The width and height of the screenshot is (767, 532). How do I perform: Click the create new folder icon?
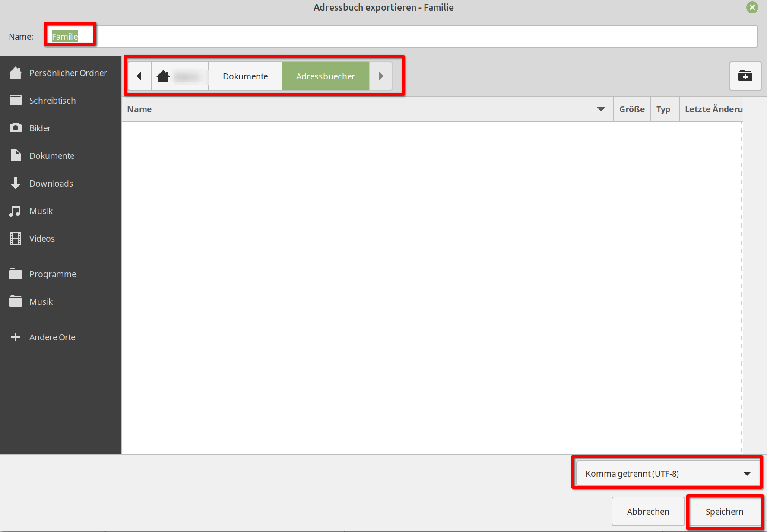pos(745,76)
